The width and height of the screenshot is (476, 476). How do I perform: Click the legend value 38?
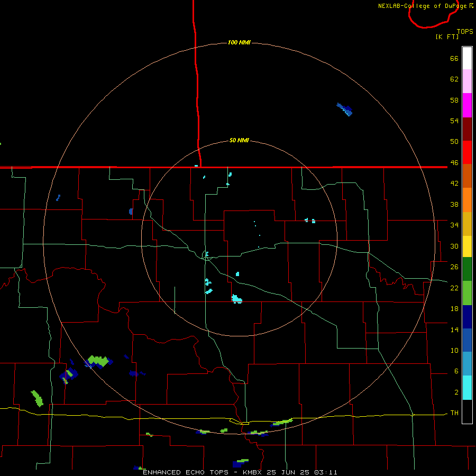[x=454, y=205]
